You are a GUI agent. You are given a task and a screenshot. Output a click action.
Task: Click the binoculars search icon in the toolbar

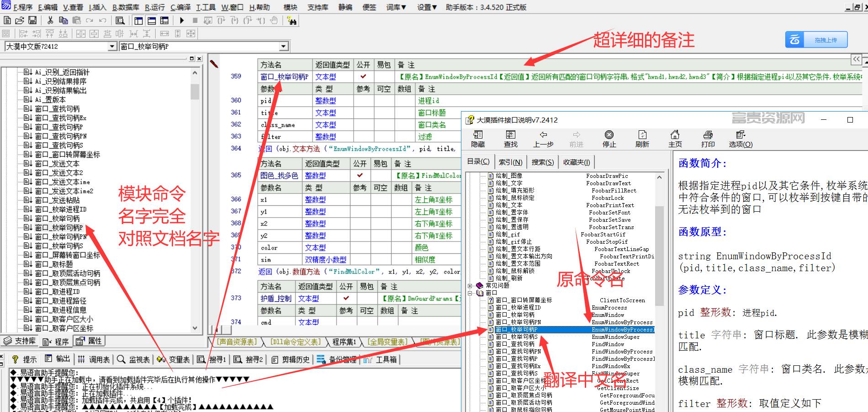(292, 21)
